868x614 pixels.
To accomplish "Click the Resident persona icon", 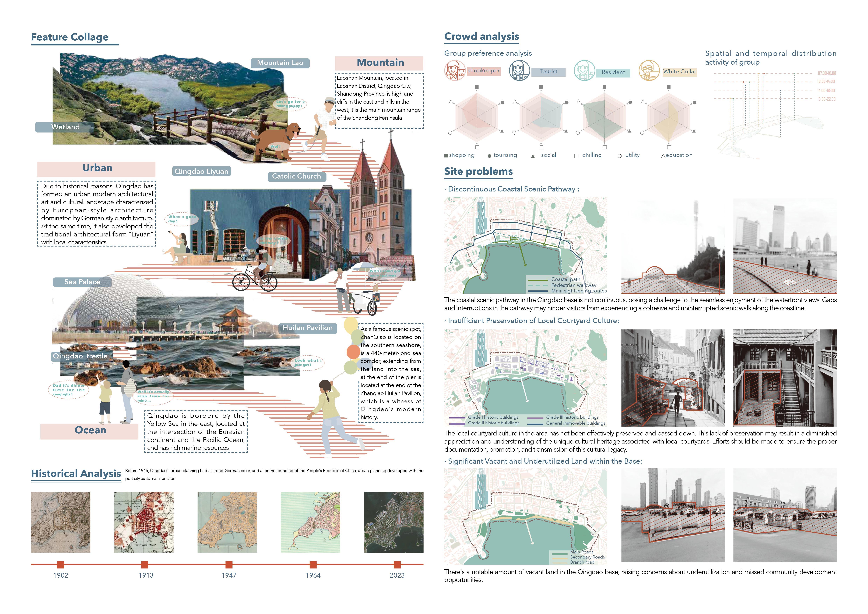I will [x=584, y=70].
